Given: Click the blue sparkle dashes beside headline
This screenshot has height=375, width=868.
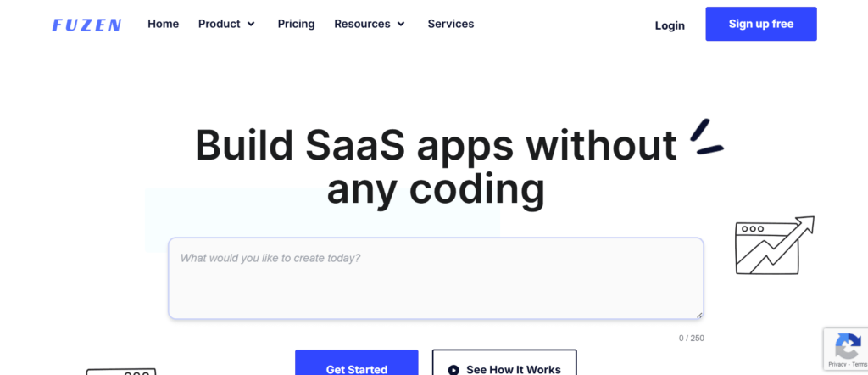Looking at the screenshot, I should point(705,138).
